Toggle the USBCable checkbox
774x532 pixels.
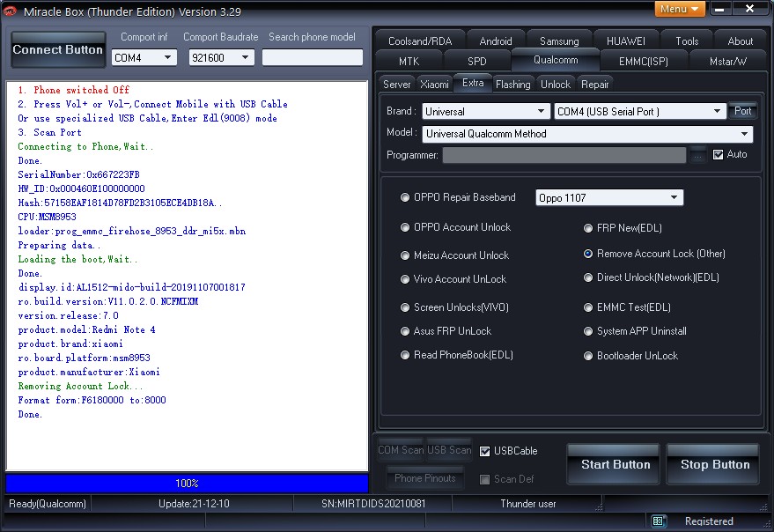coord(484,451)
